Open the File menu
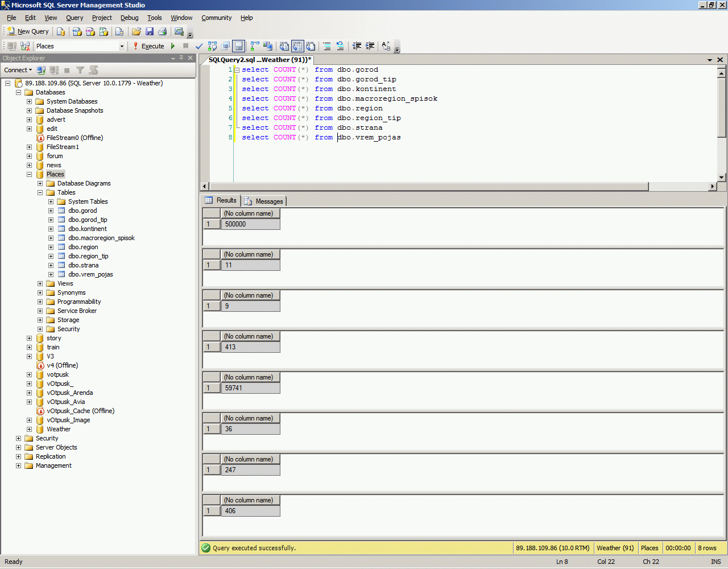Image resolution: width=728 pixels, height=569 pixels. coord(11,18)
